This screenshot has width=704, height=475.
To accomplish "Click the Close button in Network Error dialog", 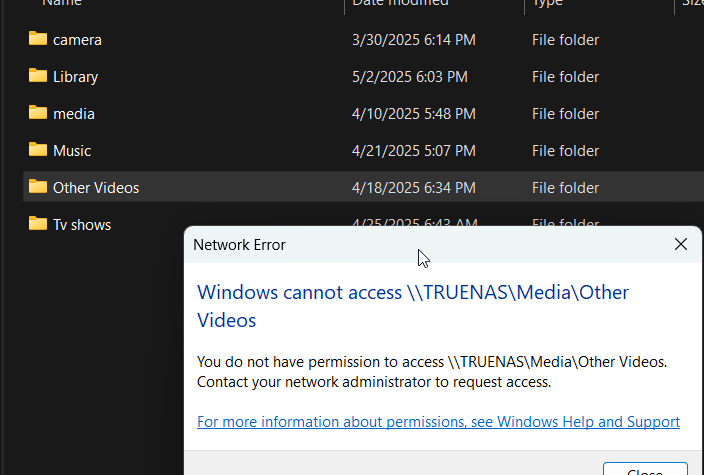I will 645,468.
